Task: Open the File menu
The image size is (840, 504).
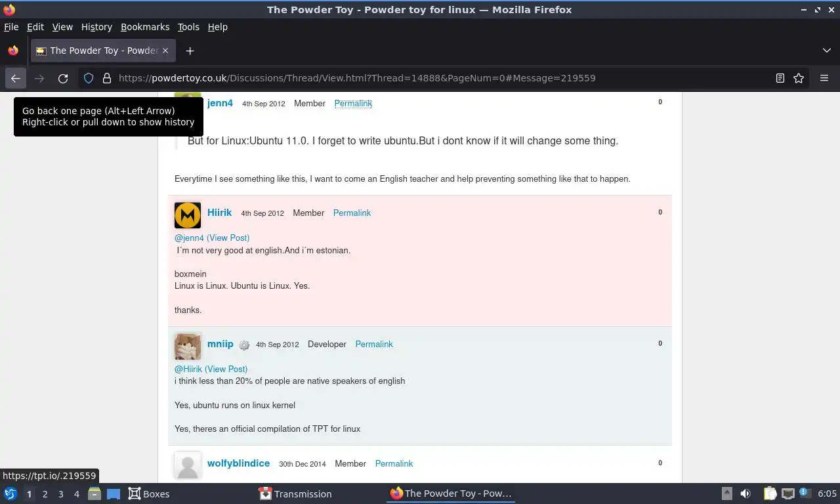Action: pos(11,27)
